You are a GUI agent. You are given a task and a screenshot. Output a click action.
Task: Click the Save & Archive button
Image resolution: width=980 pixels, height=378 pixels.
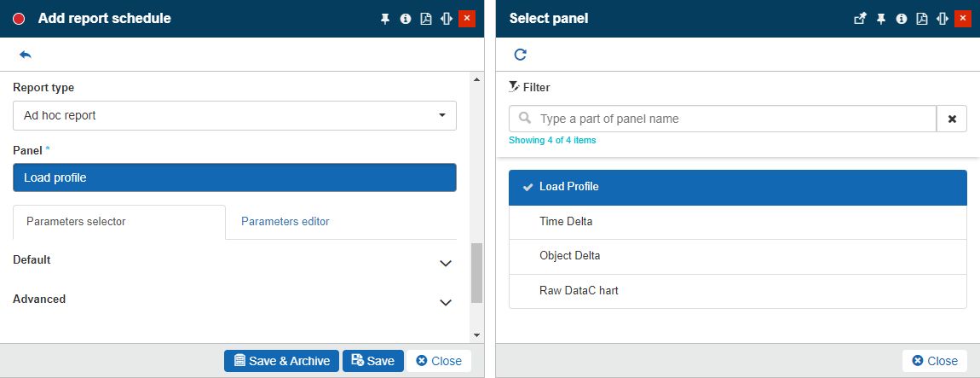pos(281,361)
